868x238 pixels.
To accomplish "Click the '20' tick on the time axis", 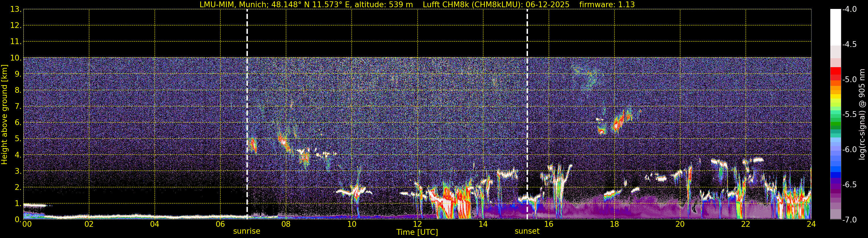I will click(680, 224).
